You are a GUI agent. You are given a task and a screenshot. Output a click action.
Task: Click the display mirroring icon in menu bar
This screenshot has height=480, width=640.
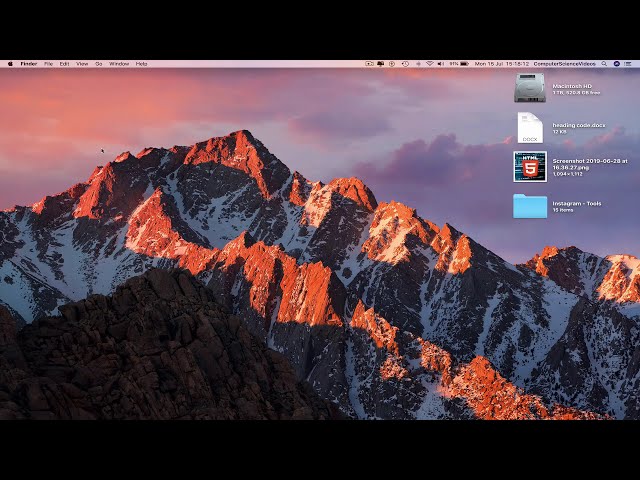[380, 64]
